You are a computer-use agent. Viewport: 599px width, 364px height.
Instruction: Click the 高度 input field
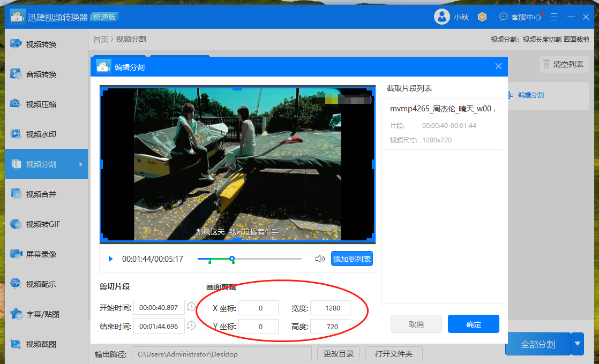[331, 326]
